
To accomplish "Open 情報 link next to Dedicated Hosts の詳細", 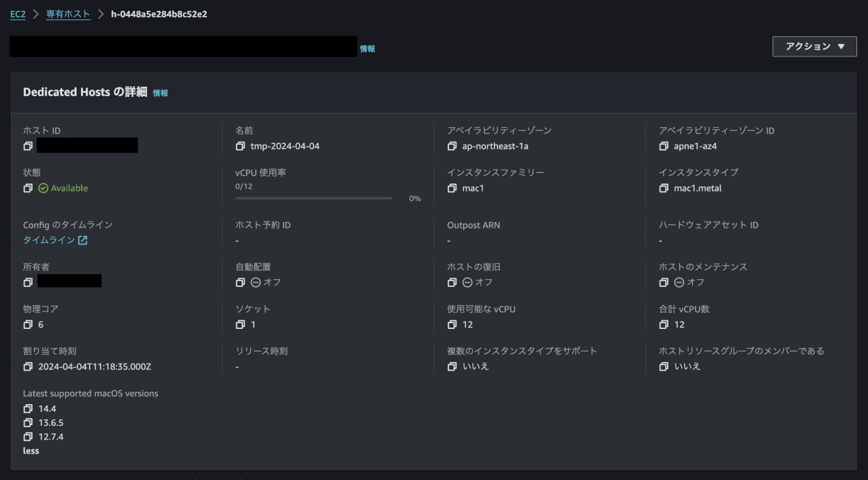I will click(161, 93).
